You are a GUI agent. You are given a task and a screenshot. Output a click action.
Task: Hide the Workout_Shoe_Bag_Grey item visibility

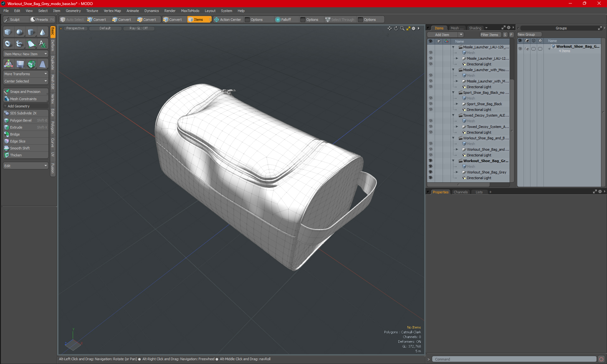click(430, 172)
